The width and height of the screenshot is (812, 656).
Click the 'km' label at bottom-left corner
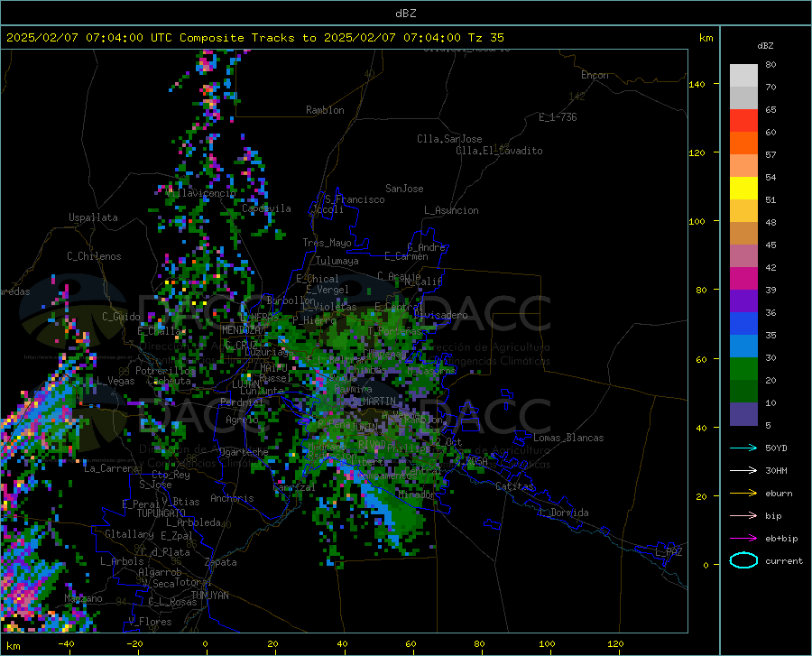pyautogui.click(x=13, y=646)
